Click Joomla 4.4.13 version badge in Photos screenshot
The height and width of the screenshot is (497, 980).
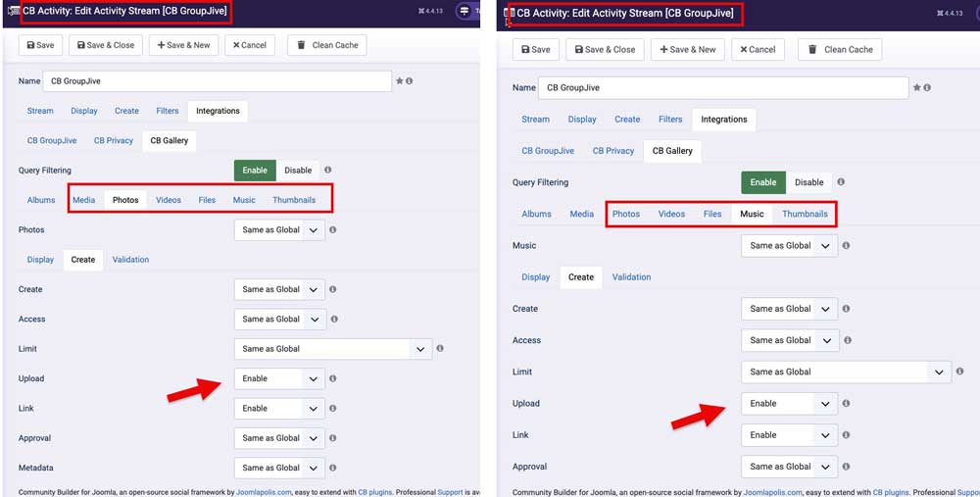(x=430, y=11)
